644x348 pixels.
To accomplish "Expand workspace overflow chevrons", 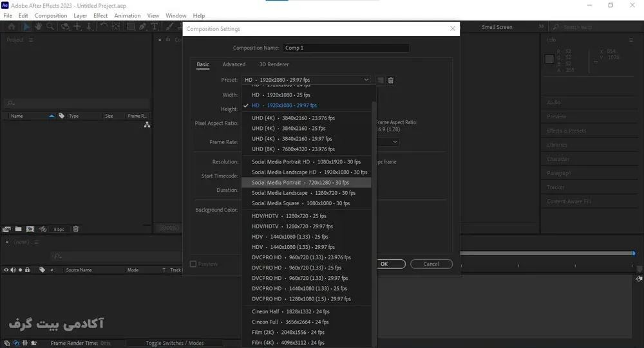I will [x=542, y=26].
